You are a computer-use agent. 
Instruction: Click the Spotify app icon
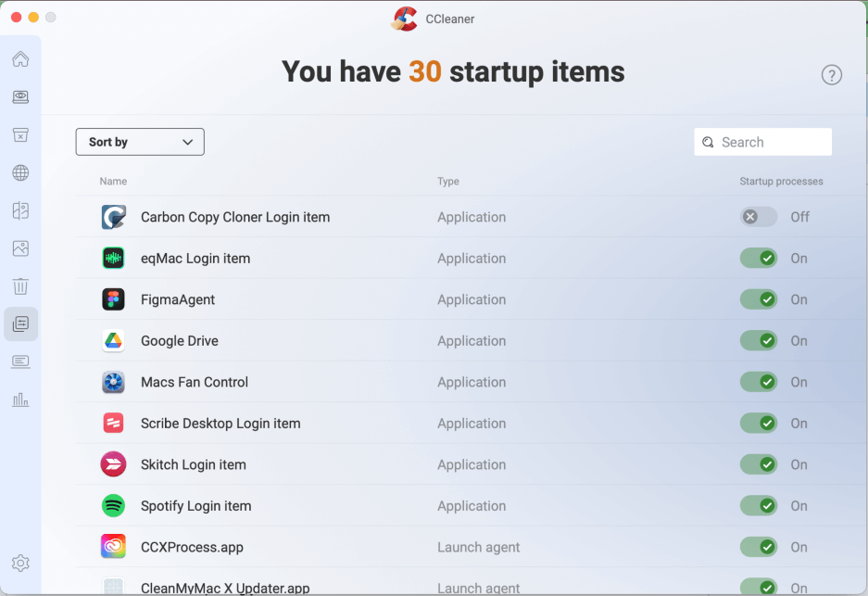pyautogui.click(x=114, y=506)
